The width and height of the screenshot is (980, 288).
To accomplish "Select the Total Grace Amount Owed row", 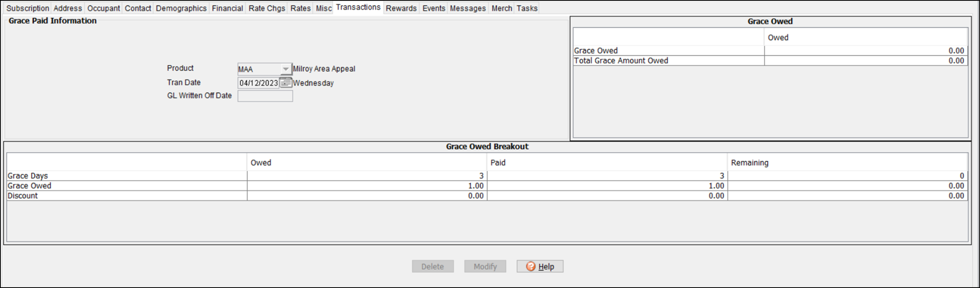I will pos(621,61).
